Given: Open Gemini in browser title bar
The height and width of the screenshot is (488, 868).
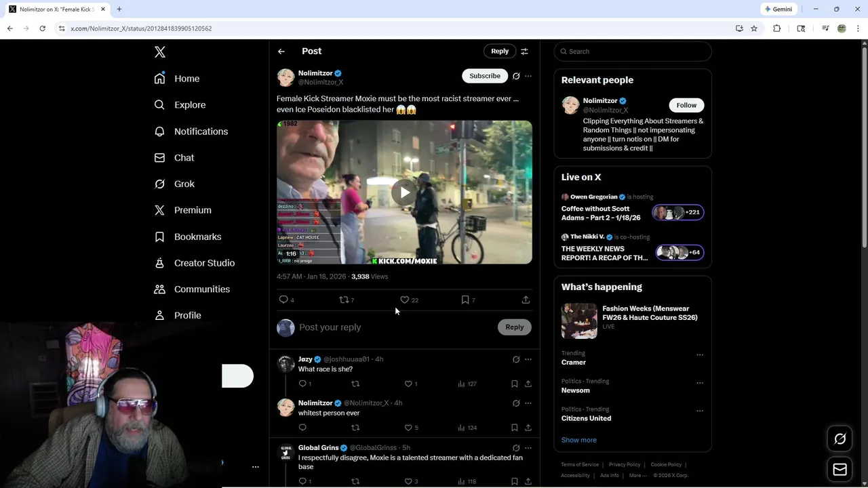Looking at the screenshot, I should point(778,9).
